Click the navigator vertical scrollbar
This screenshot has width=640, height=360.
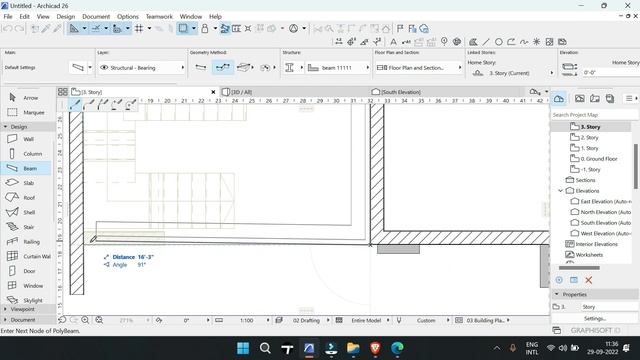[x=636, y=167]
